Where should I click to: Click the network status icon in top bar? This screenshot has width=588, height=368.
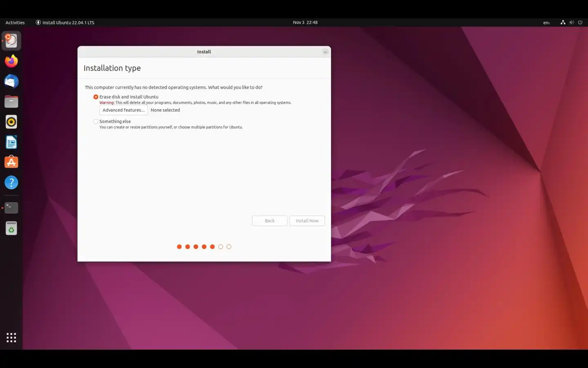tap(563, 22)
